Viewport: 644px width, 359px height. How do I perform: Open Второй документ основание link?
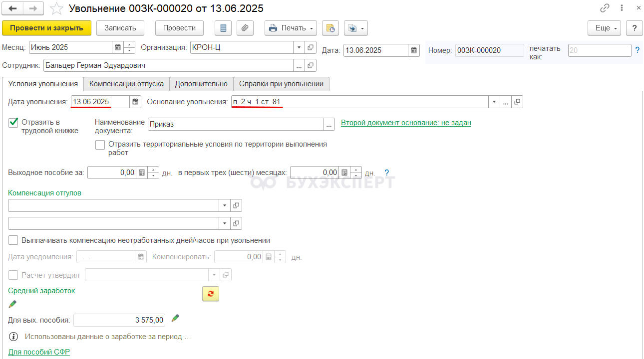(406, 123)
